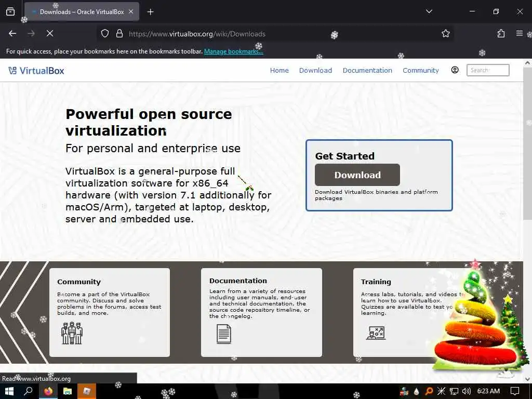Image resolution: width=532 pixels, height=399 pixels.
Task: Open the Documentation card heading
Action: tap(238, 281)
